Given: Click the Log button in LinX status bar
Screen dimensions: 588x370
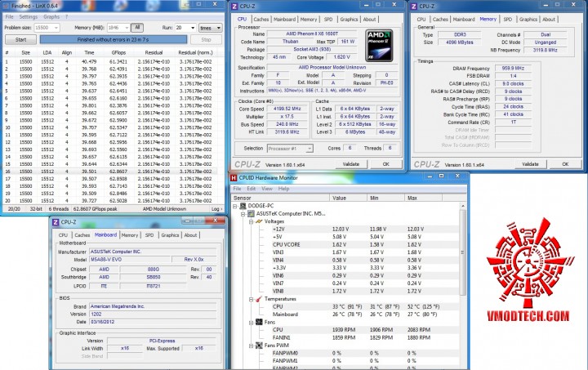Looking at the screenshot, I should [216, 209].
